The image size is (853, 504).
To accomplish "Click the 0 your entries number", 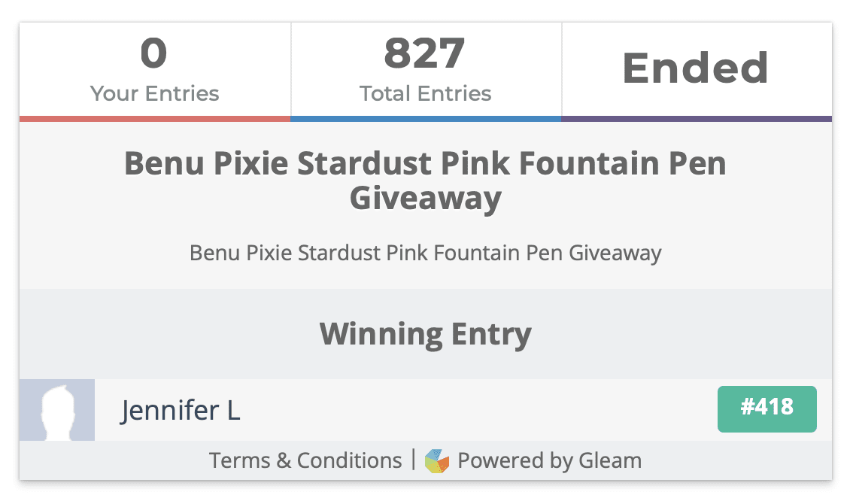I will click(154, 53).
